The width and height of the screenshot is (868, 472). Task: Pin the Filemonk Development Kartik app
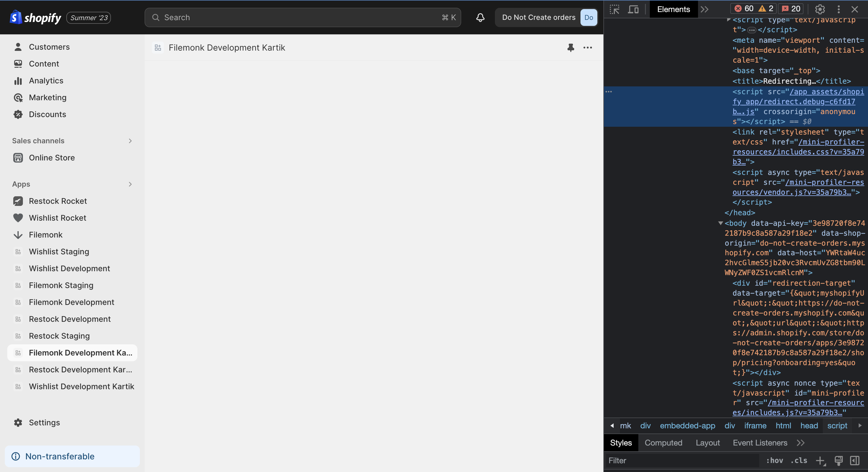click(571, 48)
